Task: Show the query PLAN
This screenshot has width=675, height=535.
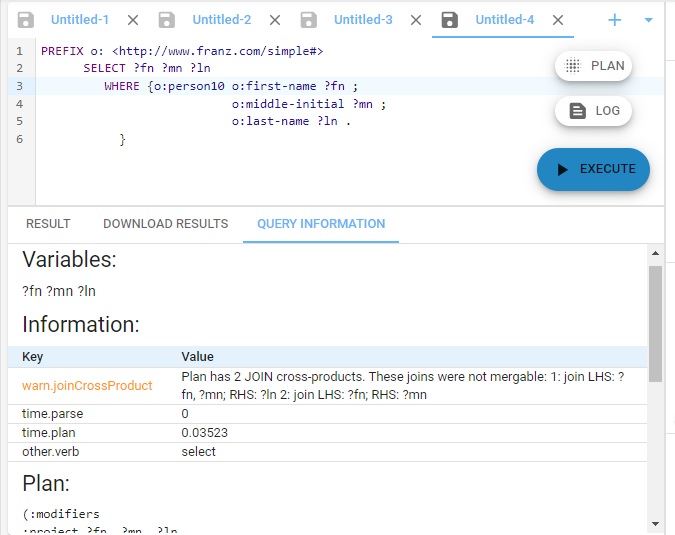Action: pos(594,66)
